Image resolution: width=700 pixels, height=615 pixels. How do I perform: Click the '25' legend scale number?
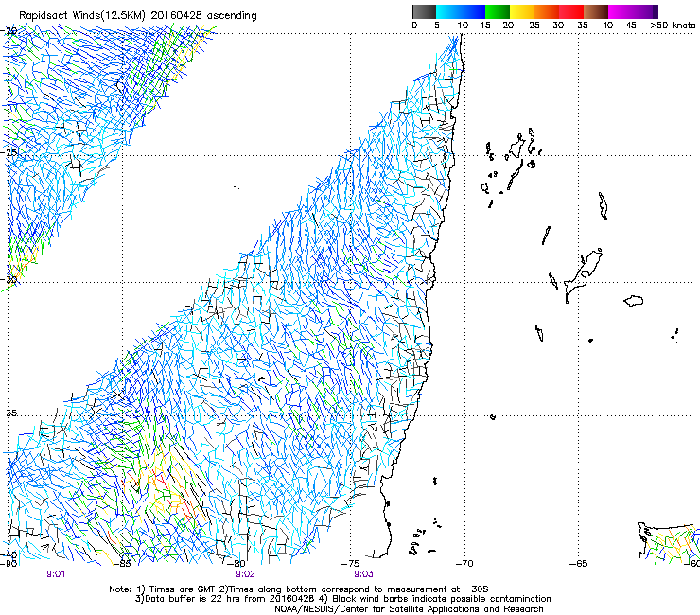(x=534, y=26)
